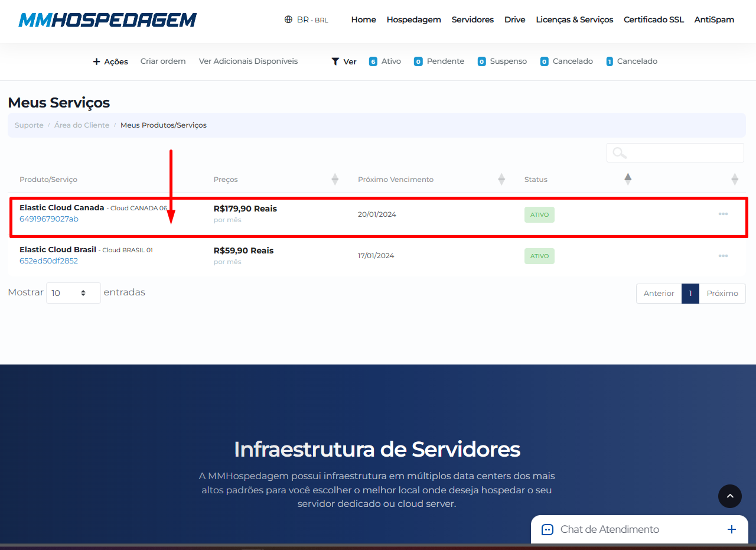Open Elastic Cloud Canada service
Screen dimensions: 756x550
click(x=62, y=208)
